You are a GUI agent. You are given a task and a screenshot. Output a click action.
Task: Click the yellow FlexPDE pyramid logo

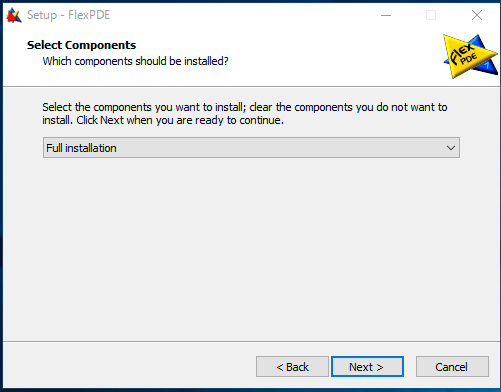click(470, 56)
